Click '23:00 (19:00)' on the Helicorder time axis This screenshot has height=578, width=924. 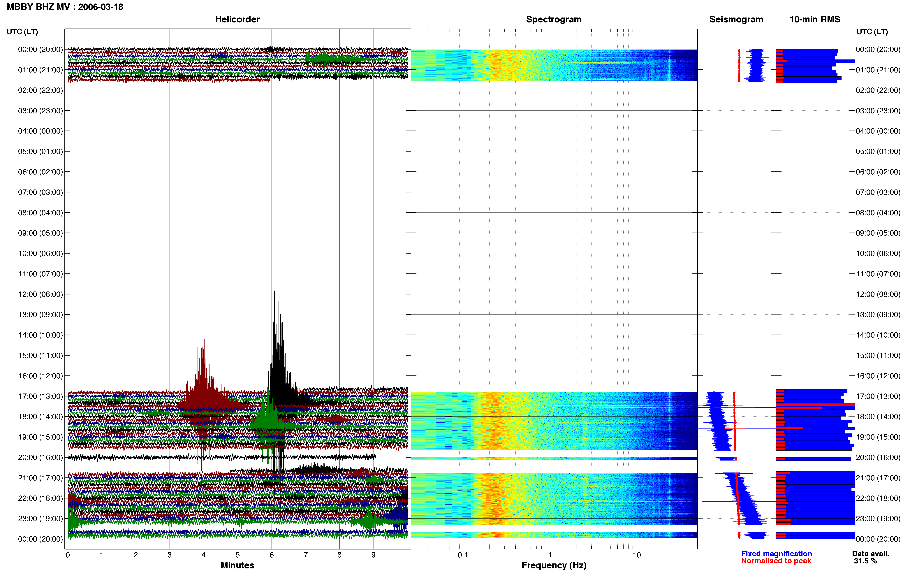tap(41, 519)
